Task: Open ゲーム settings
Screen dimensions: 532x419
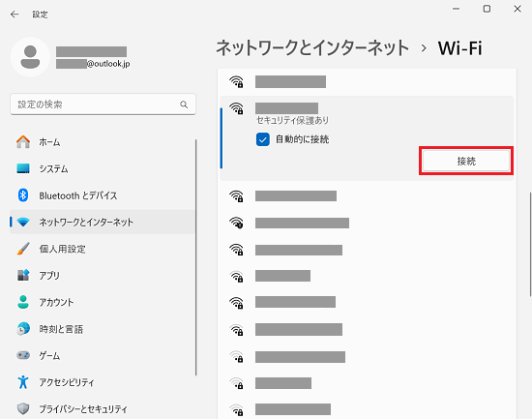Action: pyautogui.click(x=103, y=355)
